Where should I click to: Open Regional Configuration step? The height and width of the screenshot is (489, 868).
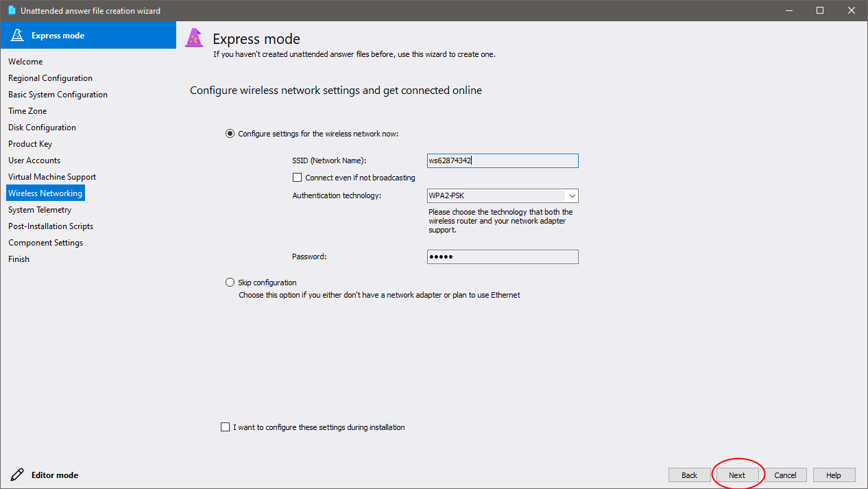pos(50,78)
